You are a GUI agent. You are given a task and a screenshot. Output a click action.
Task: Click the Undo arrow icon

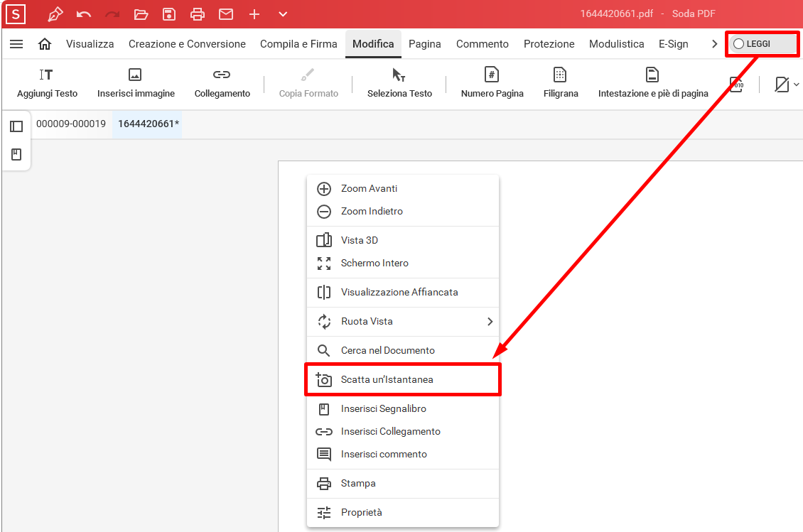pyautogui.click(x=84, y=14)
